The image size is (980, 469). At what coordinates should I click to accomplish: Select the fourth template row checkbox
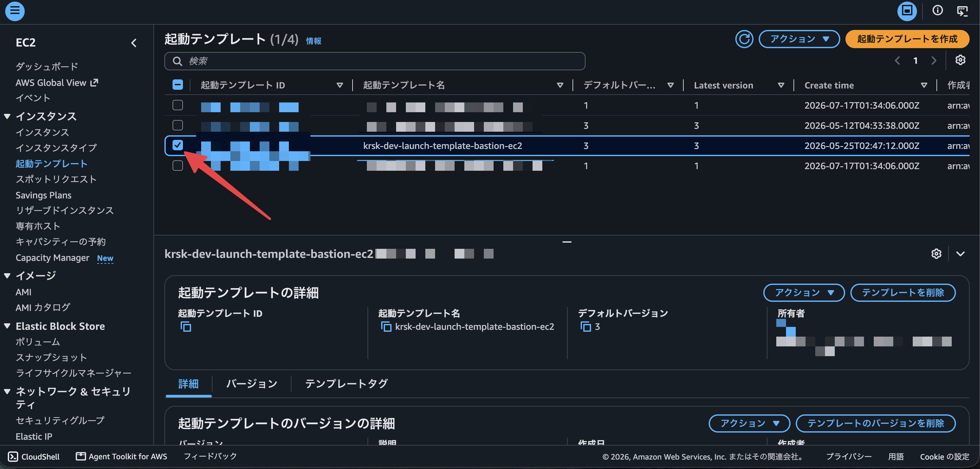click(x=178, y=166)
